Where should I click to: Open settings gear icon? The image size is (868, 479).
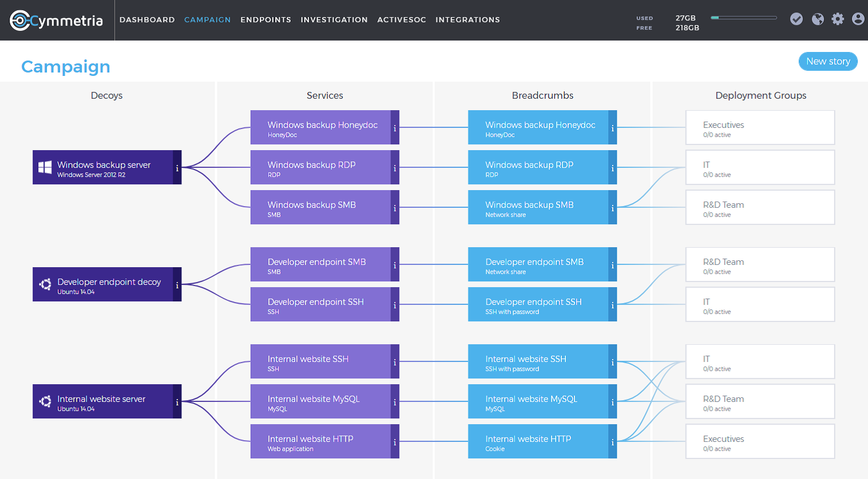838,19
